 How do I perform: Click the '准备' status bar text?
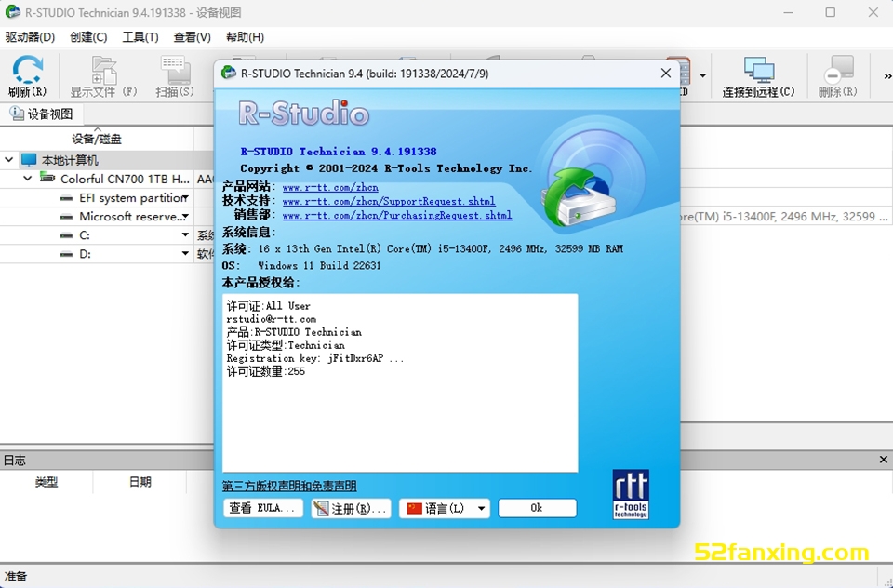pyautogui.click(x=16, y=577)
